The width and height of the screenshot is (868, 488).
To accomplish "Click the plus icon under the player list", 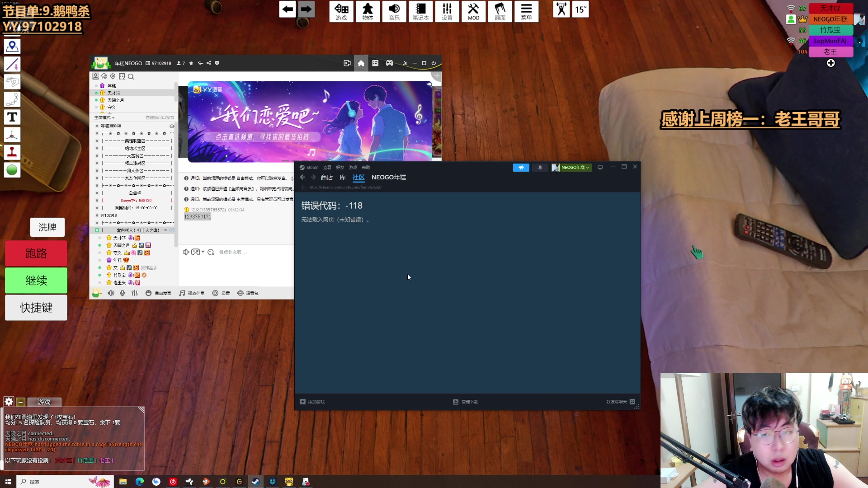I will [831, 63].
